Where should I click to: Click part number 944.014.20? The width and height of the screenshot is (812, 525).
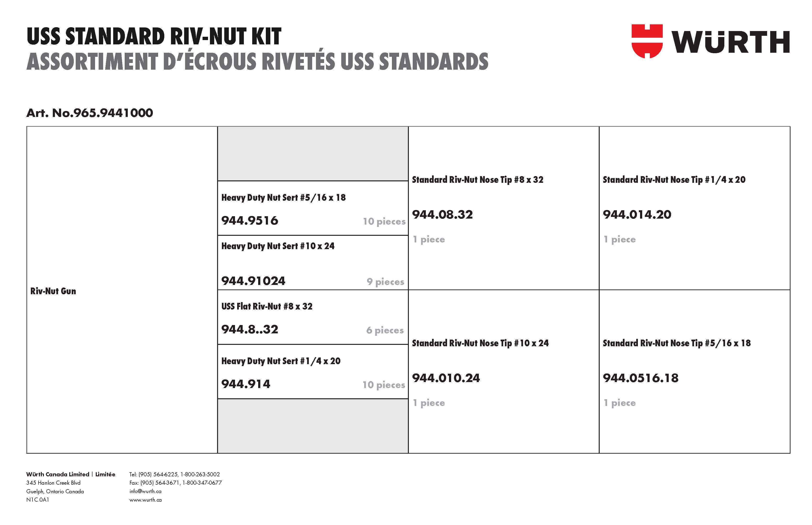[637, 215]
